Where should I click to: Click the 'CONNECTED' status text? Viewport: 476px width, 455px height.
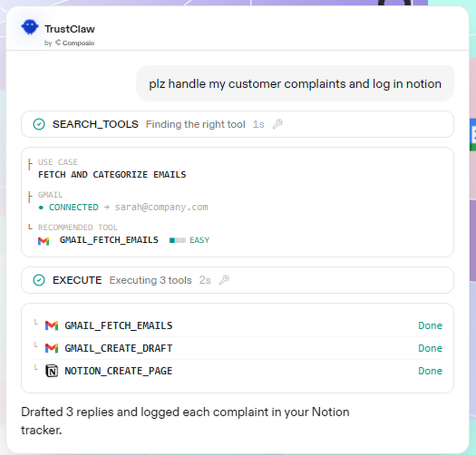(73, 208)
